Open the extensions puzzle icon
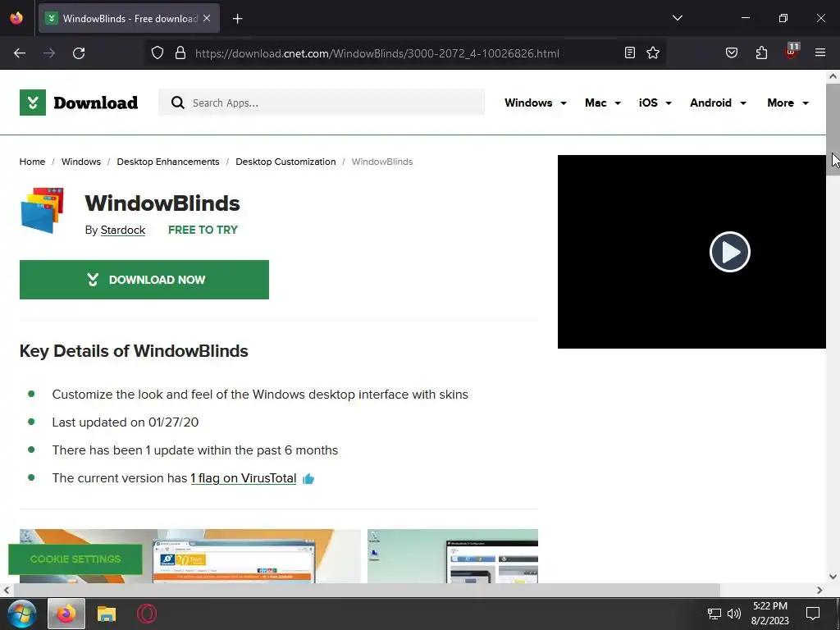This screenshot has height=630, width=840. [x=761, y=52]
